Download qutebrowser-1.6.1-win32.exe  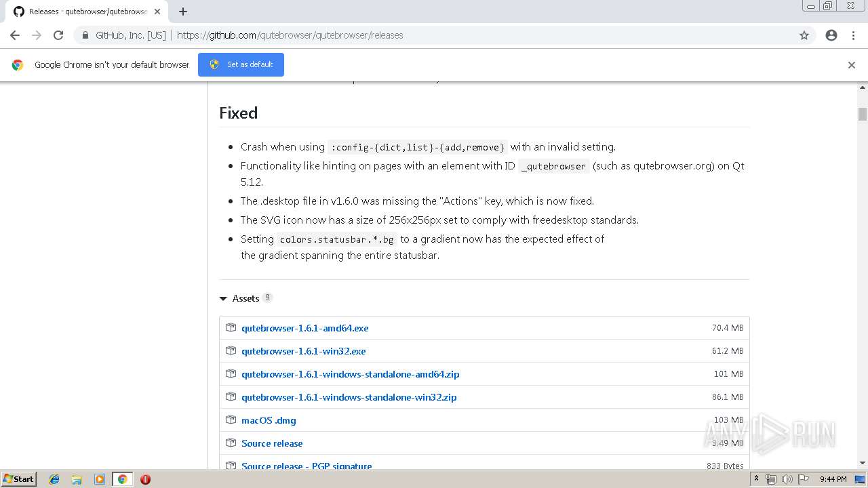303,351
